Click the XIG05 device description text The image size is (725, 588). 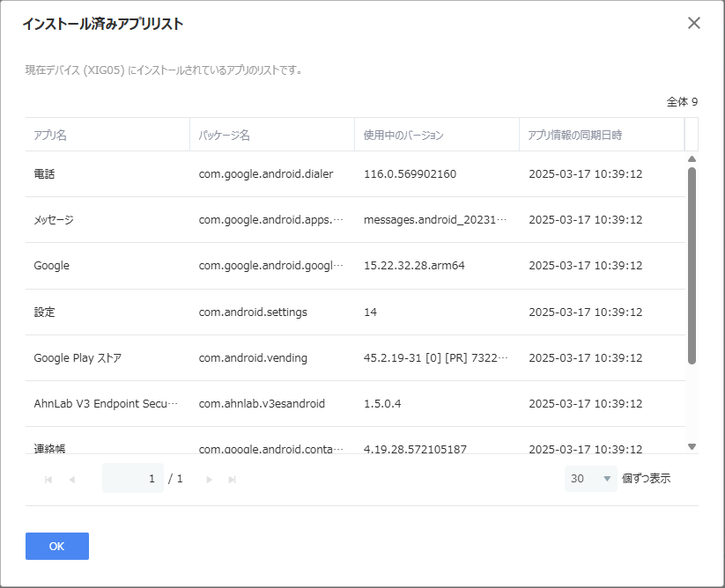click(x=164, y=70)
